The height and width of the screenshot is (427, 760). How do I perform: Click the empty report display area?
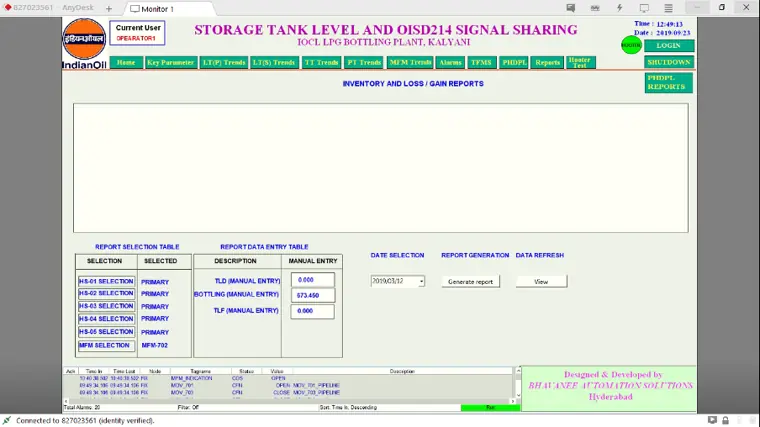coord(380,168)
